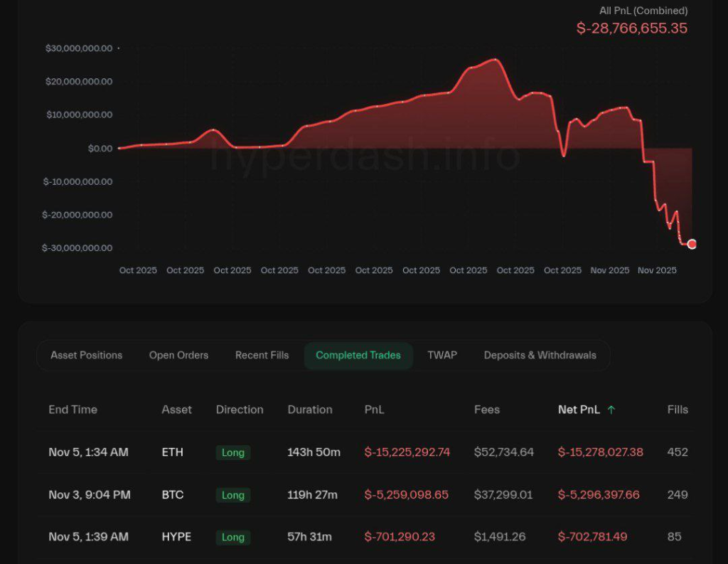This screenshot has width=728, height=564.
Task: Click the All PnL combined total value
Action: [631, 28]
